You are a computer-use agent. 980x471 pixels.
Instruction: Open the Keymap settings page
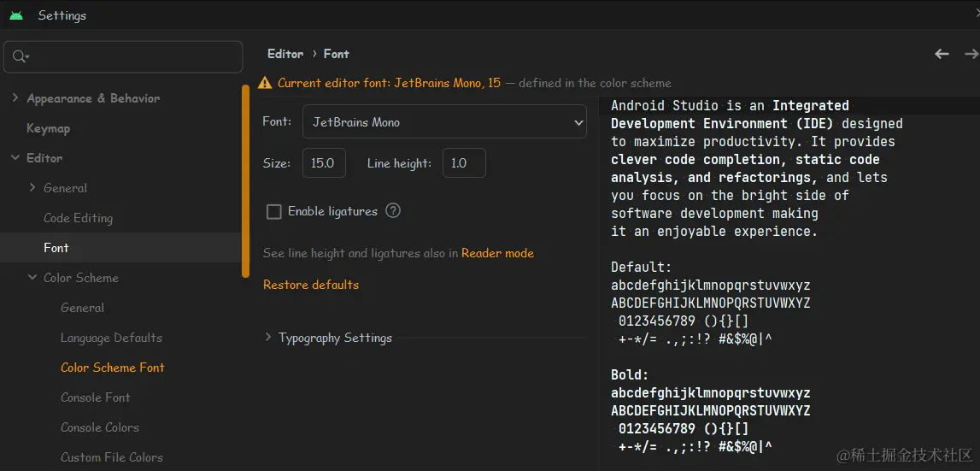coord(49,128)
